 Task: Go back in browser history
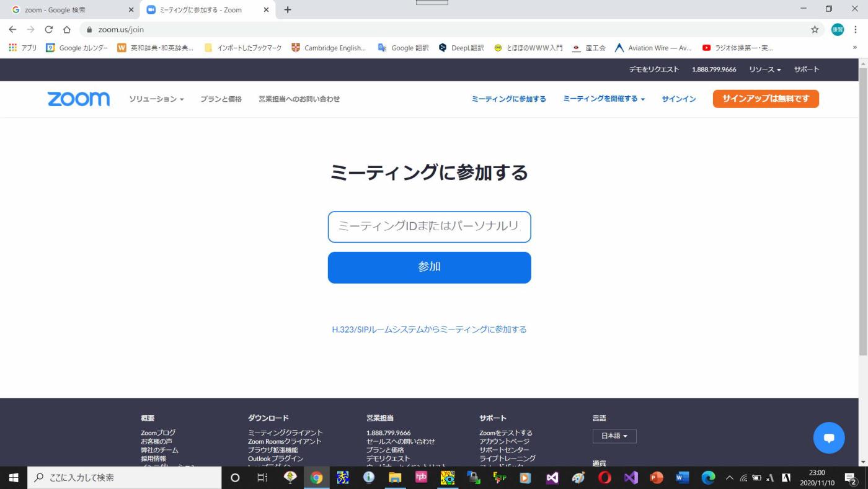point(12,29)
